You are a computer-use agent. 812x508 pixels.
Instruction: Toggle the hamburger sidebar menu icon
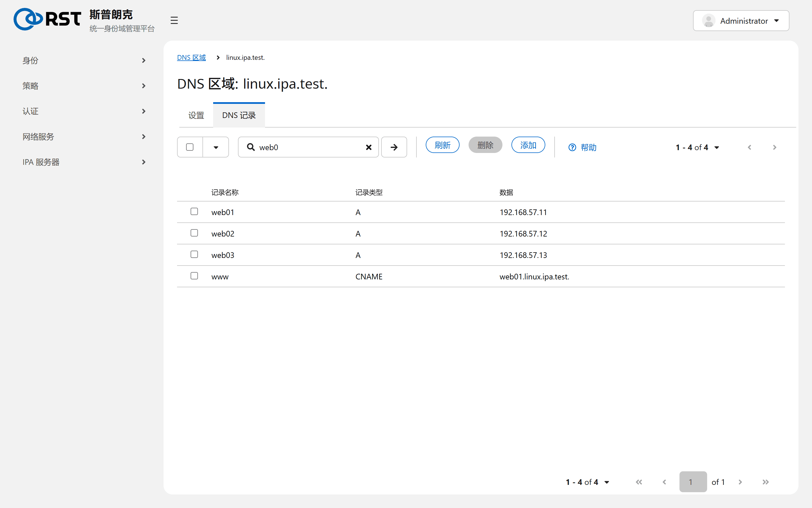click(x=174, y=21)
